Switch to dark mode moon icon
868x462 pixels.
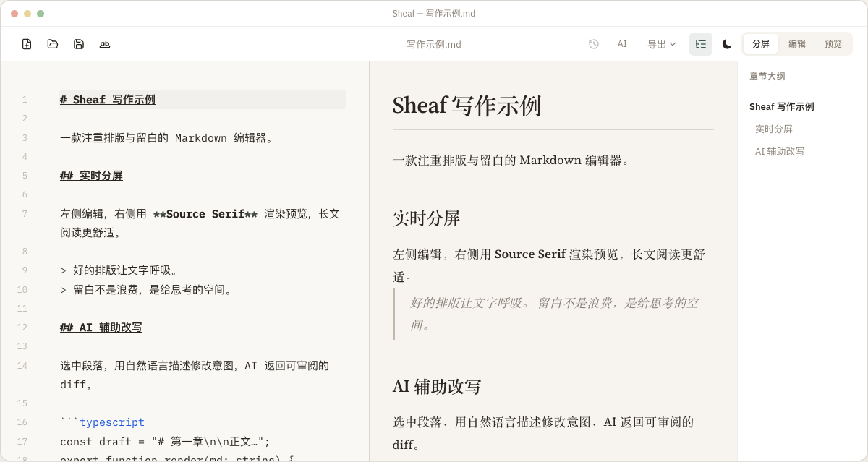[x=727, y=44]
